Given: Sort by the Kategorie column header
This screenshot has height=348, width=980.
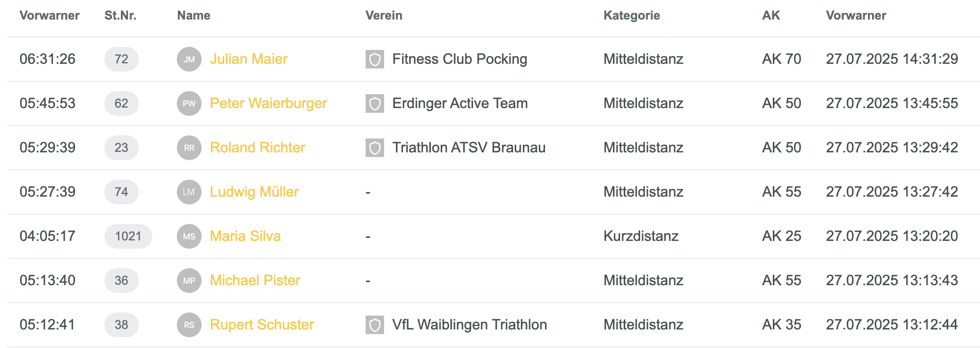Looking at the screenshot, I should [x=632, y=15].
